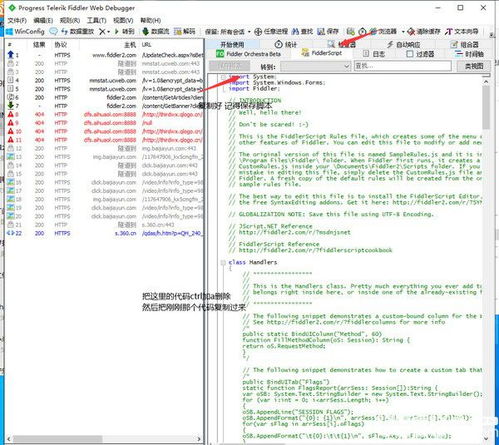Screen dimensions: 499x445
Task: Click the script editor scroll-down arrow
Action: 486,438
